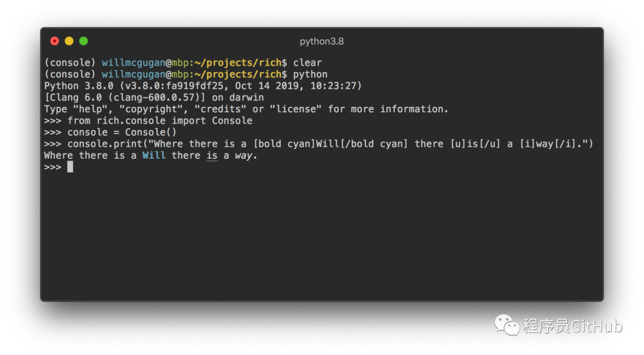This screenshot has width=644, height=355.
Task: Click the console = Console() line
Action: coord(122,132)
